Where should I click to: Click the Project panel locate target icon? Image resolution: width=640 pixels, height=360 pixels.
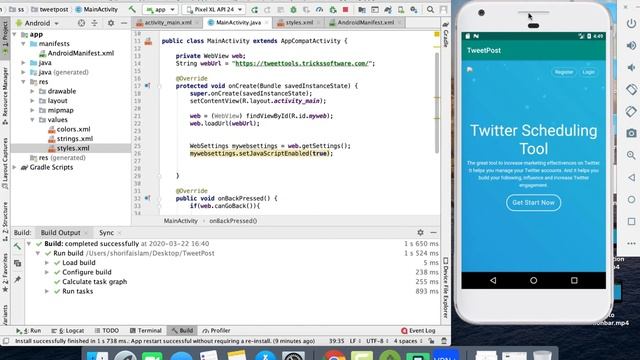[x=82, y=23]
